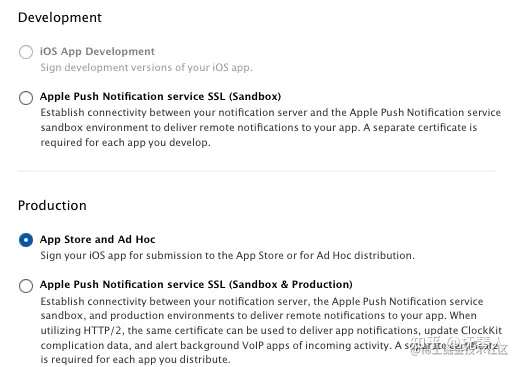The width and height of the screenshot is (519, 367).
Task: Click the 'App Store and Ad Hoc' label
Action: pyautogui.click(x=98, y=239)
